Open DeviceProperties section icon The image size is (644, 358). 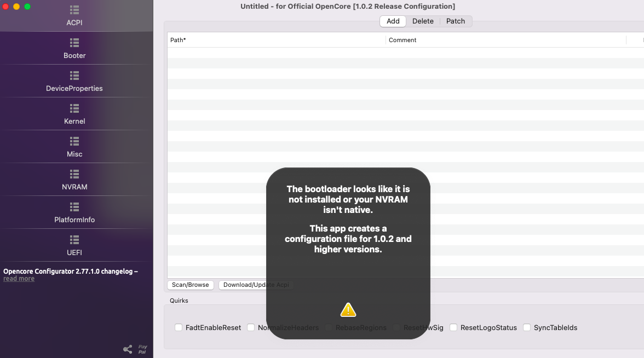tap(74, 76)
